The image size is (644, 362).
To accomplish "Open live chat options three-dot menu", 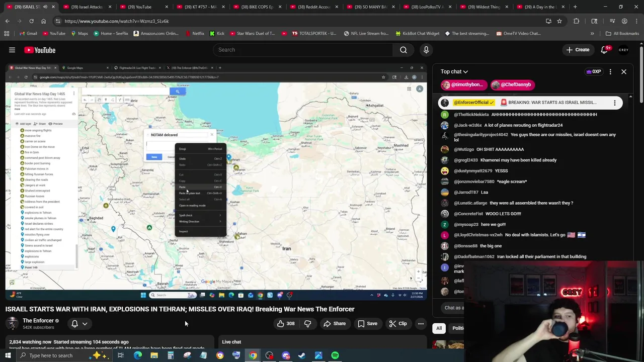I will point(610,72).
